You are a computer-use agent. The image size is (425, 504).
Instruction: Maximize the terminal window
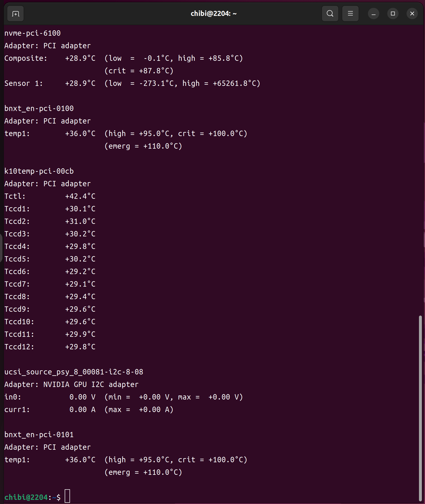click(393, 14)
